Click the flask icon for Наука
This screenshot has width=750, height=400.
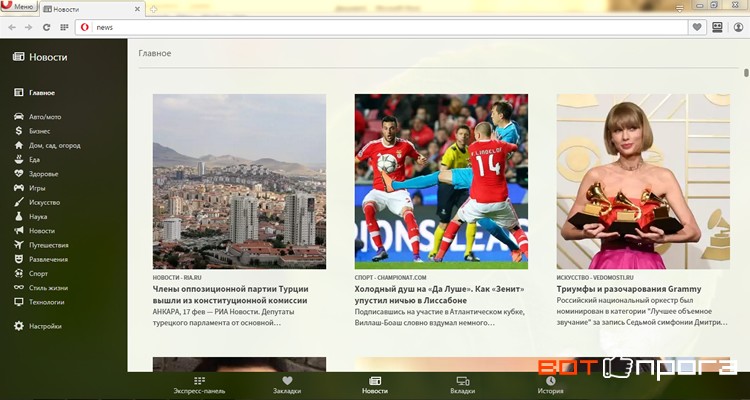tap(19, 216)
